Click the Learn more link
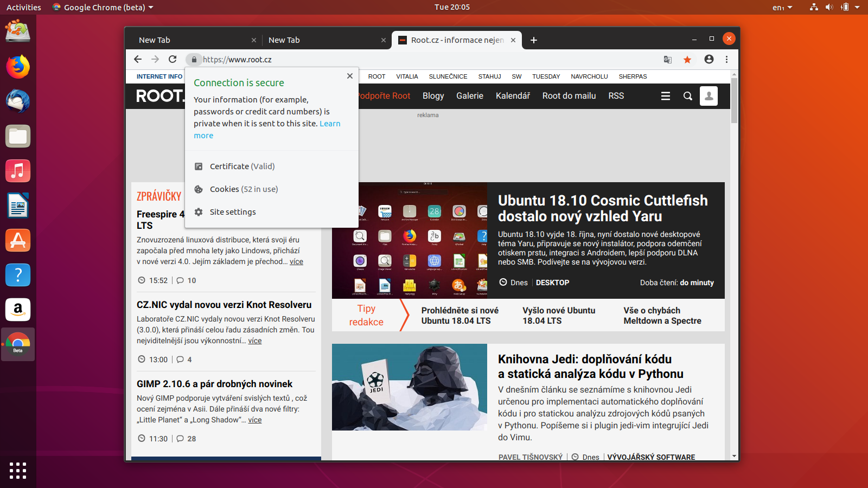Viewport: 868px width, 488px height. click(x=330, y=124)
